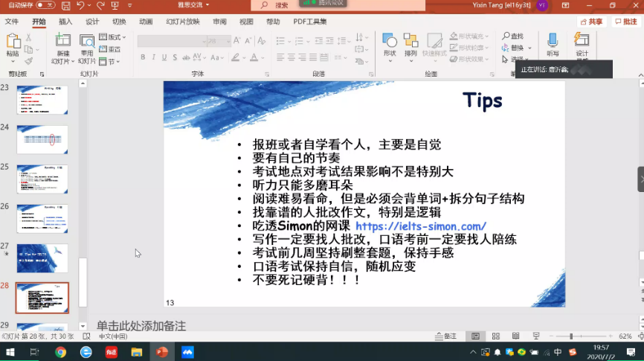Toggle Notes (备注) in status bar
This screenshot has width=644, height=361.
tap(446, 336)
